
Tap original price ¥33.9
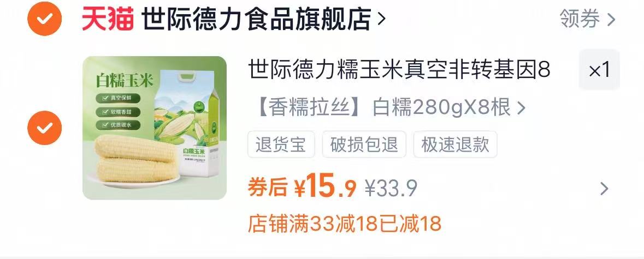point(391,189)
